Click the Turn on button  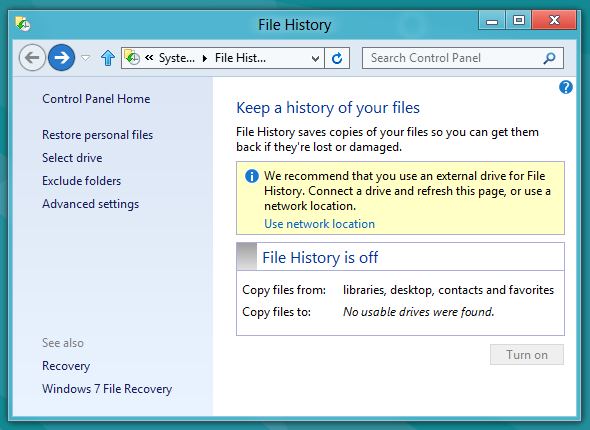click(527, 354)
